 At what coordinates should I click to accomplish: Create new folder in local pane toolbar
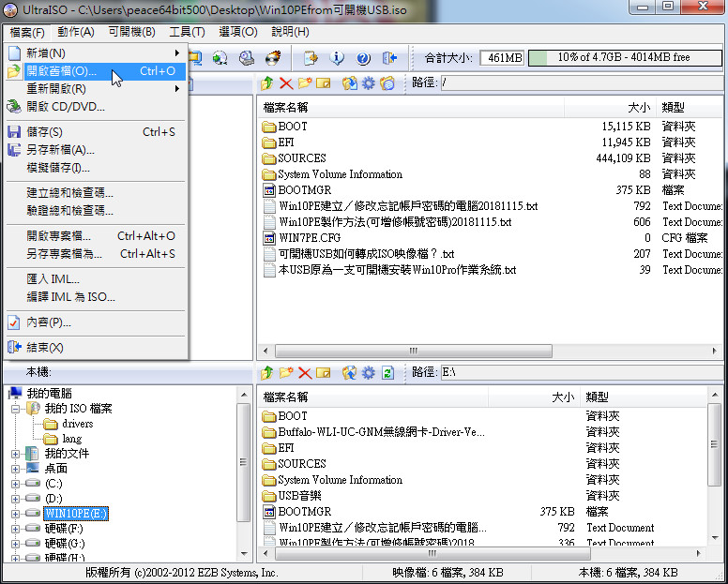(286, 373)
